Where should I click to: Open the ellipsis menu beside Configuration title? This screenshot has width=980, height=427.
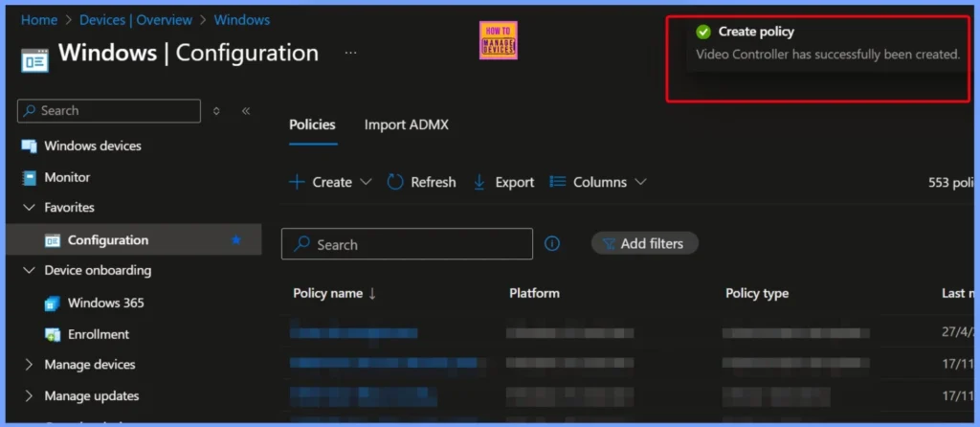click(350, 54)
